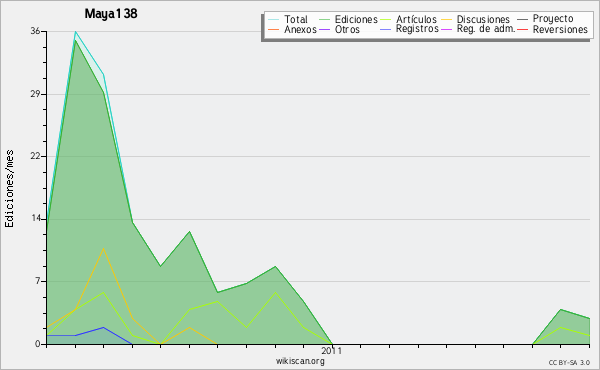Click the 0 y-axis value
The width and height of the screenshot is (600, 370).
point(38,344)
